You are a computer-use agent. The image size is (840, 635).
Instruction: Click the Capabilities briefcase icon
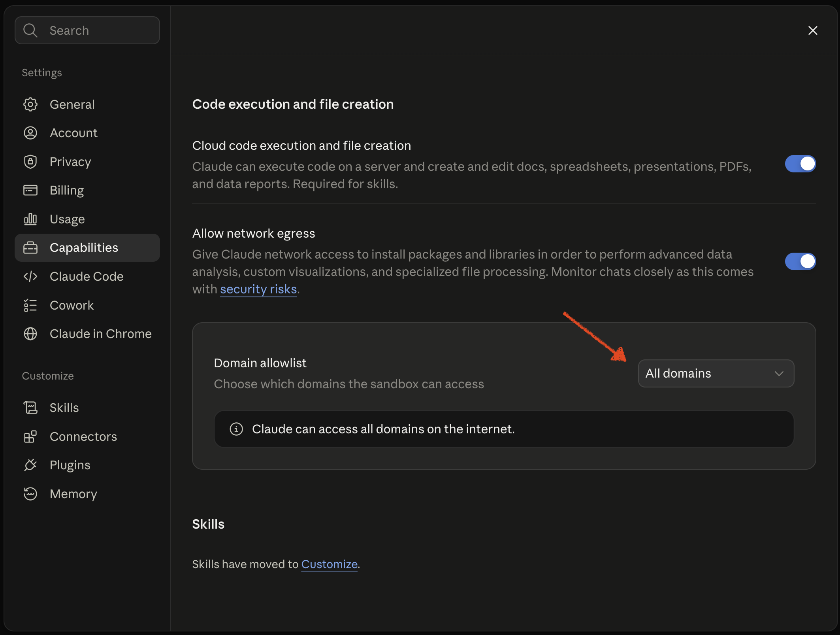pyautogui.click(x=30, y=248)
